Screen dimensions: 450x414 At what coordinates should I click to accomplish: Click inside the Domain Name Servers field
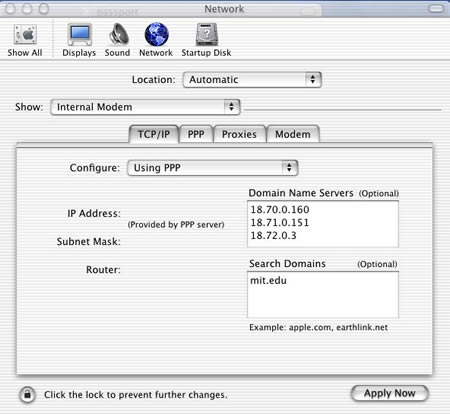click(x=323, y=224)
